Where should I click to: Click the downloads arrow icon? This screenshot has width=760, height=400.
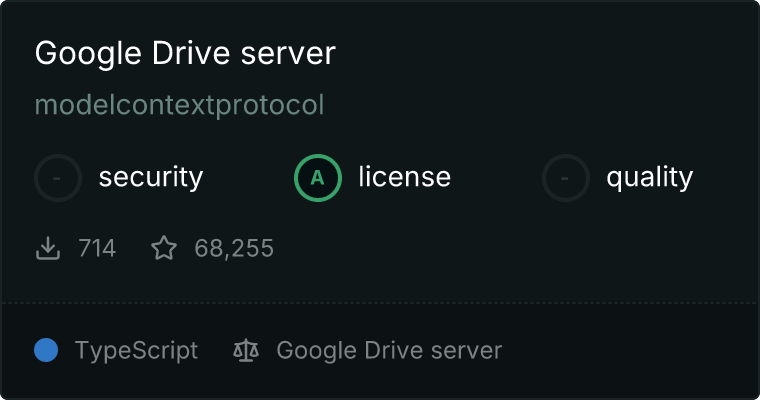pyautogui.click(x=48, y=248)
